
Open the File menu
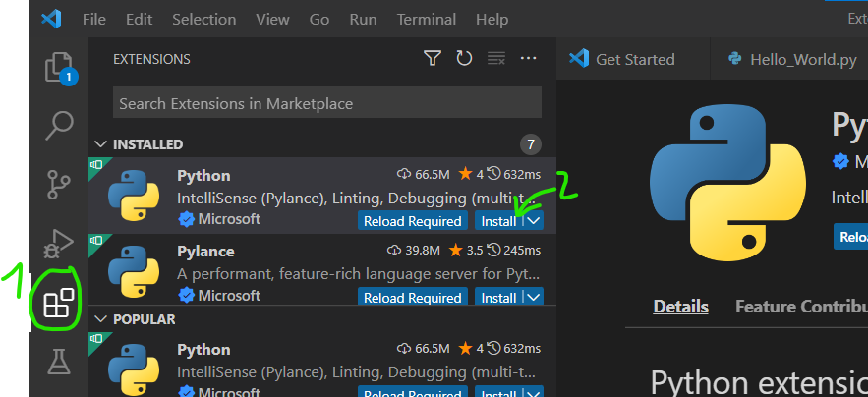click(x=94, y=20)
